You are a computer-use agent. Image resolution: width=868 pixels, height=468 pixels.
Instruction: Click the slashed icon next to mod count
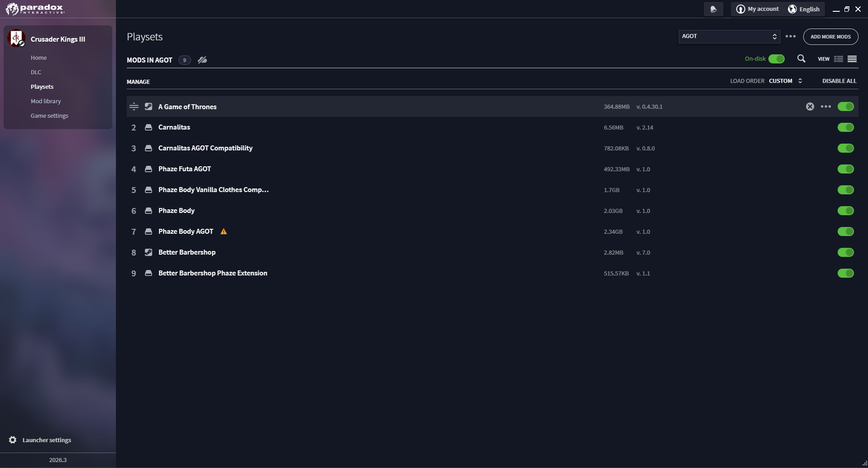[x=202, y=60]
